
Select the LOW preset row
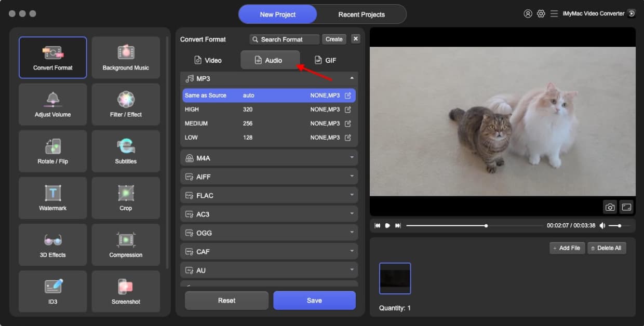pyautogui.click(x=269, y=138)
